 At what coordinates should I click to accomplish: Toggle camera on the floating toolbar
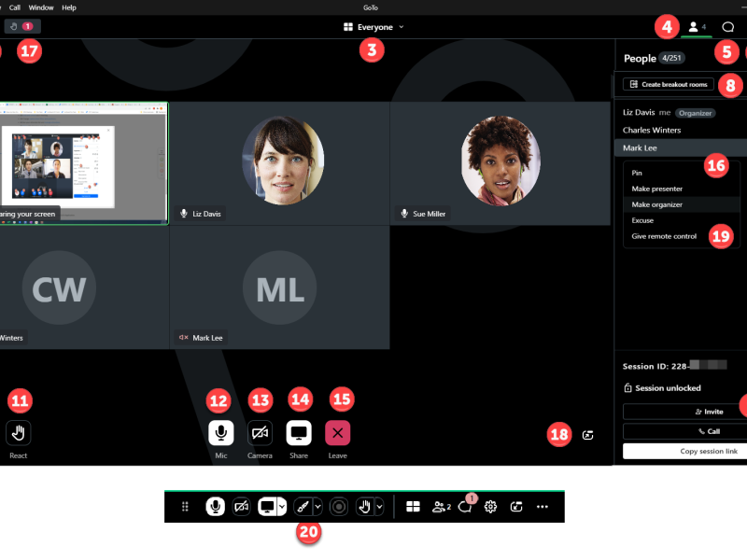(242, 507)
